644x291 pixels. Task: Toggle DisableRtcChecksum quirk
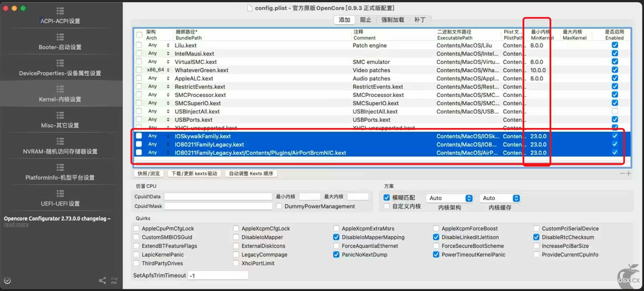[x=536, y=237]
